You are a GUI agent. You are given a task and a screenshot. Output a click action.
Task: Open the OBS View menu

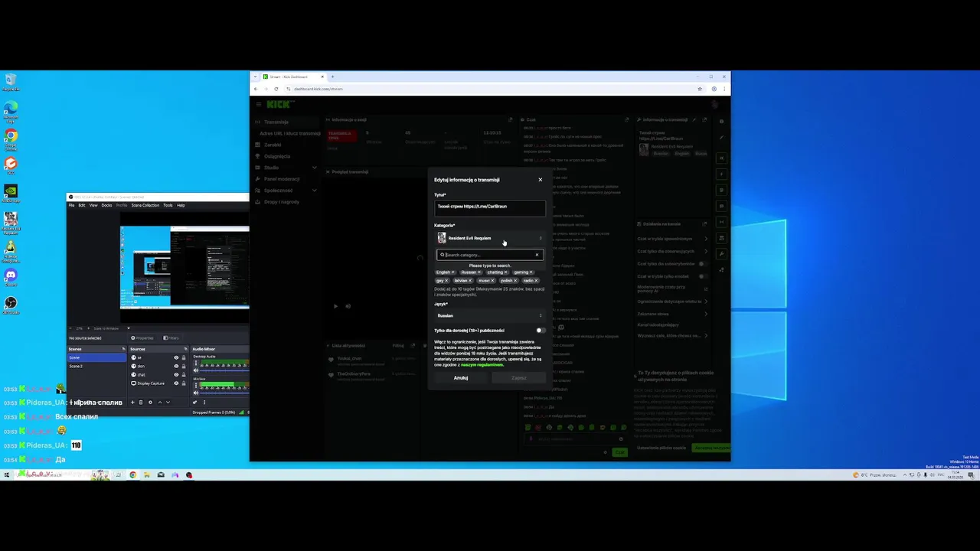(93, 205)
